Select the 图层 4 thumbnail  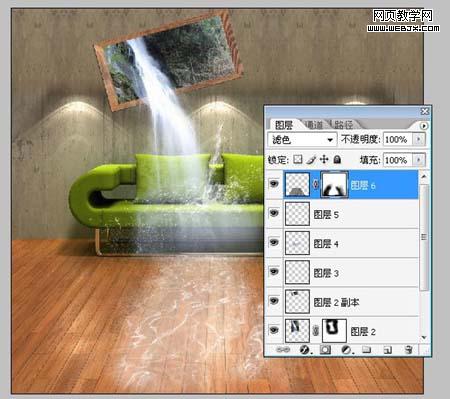click(x=297, y=243)
